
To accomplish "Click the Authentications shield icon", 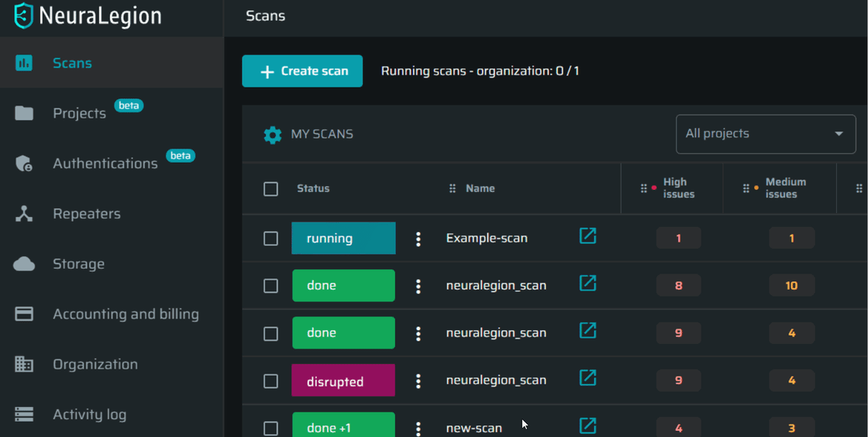I will coord(24,163).
